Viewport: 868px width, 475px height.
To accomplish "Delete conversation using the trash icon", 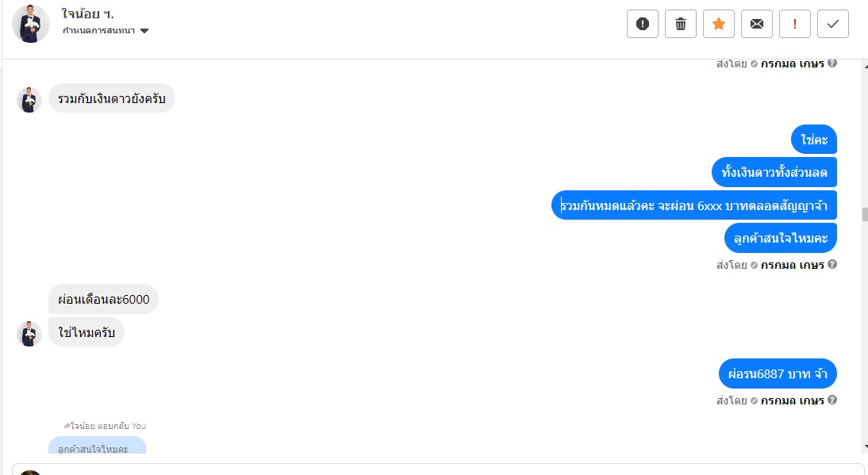I will click(681, 24).
